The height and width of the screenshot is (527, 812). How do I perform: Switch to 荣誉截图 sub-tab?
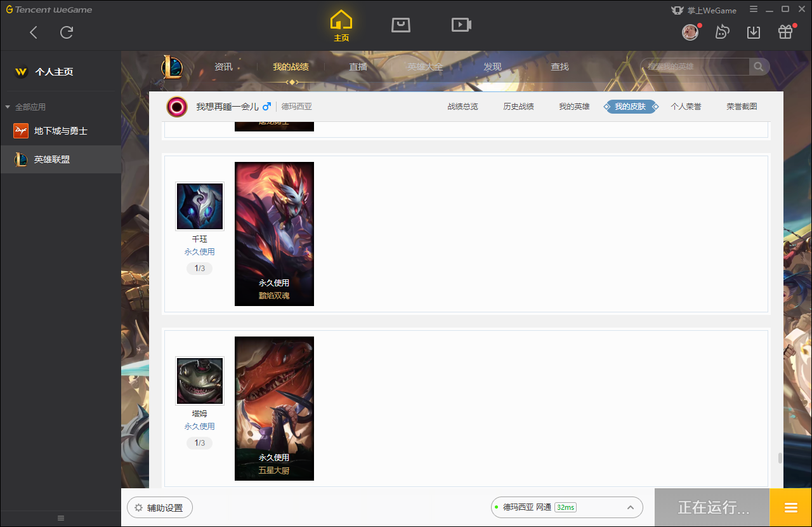pos(742,107)
